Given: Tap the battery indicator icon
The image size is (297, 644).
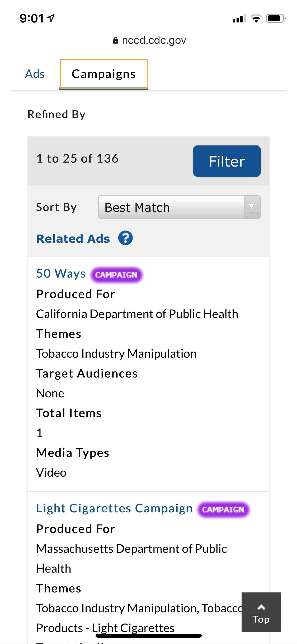Looking at the screenshot, I should coord(276,19).
